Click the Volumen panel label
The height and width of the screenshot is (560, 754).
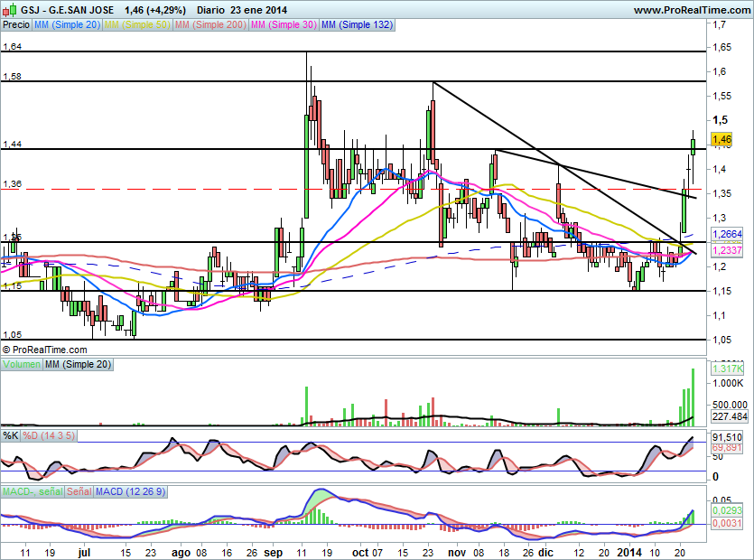21,363
